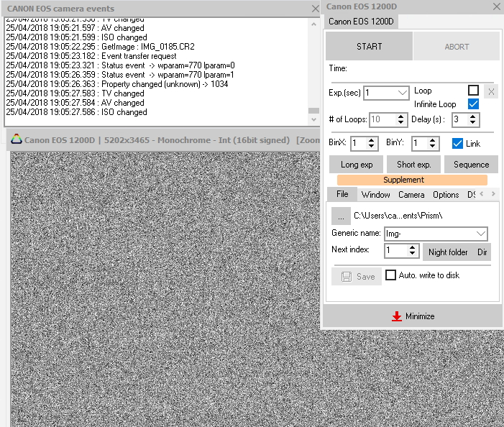Open the Camera tab

point(411,195)
